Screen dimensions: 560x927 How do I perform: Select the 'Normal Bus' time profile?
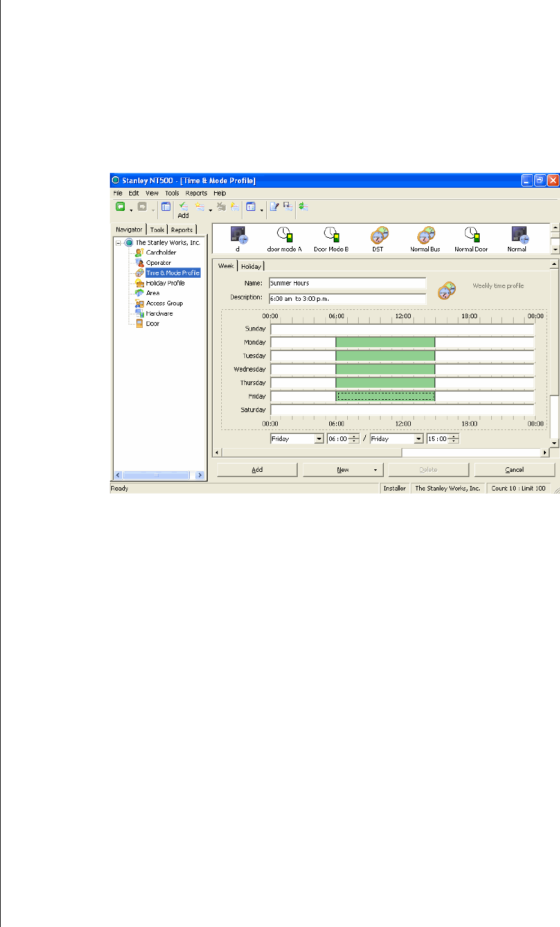coord(426,239)
